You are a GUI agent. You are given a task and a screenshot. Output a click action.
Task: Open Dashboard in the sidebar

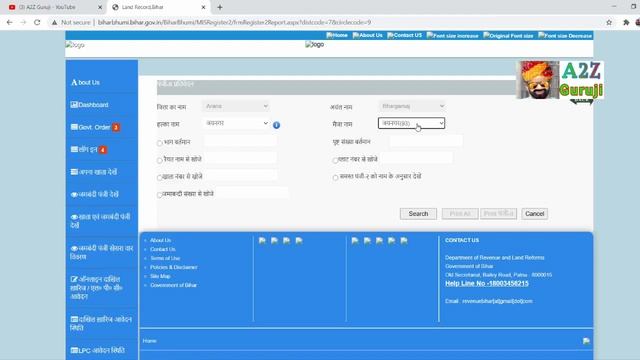(x=89, y=105)
